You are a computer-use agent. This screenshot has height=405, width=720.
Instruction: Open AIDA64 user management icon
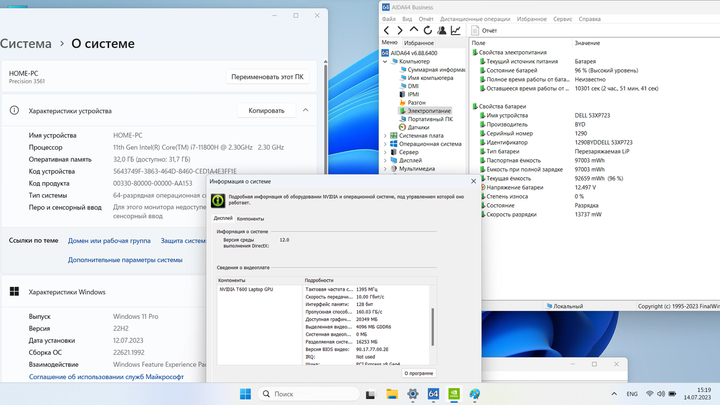(442, 30)
